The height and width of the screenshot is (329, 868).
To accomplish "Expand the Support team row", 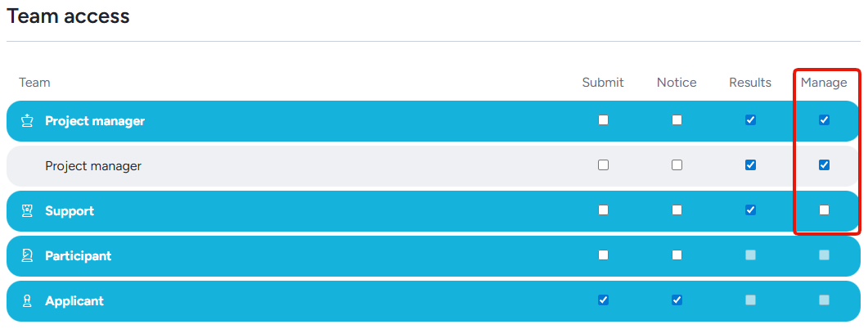I will tap(70, 211).
